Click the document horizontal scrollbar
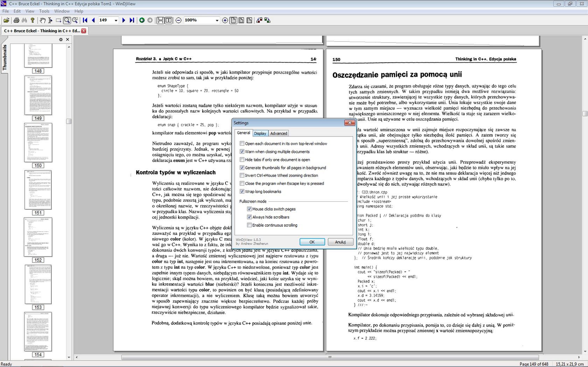 point(330,357)
